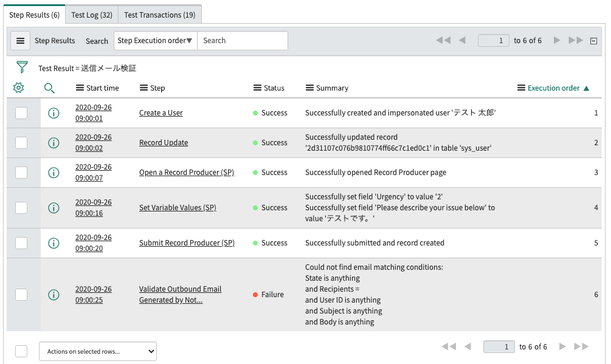Open the Open a Record Producer (SP) link
611x364 pixels.
186,173
